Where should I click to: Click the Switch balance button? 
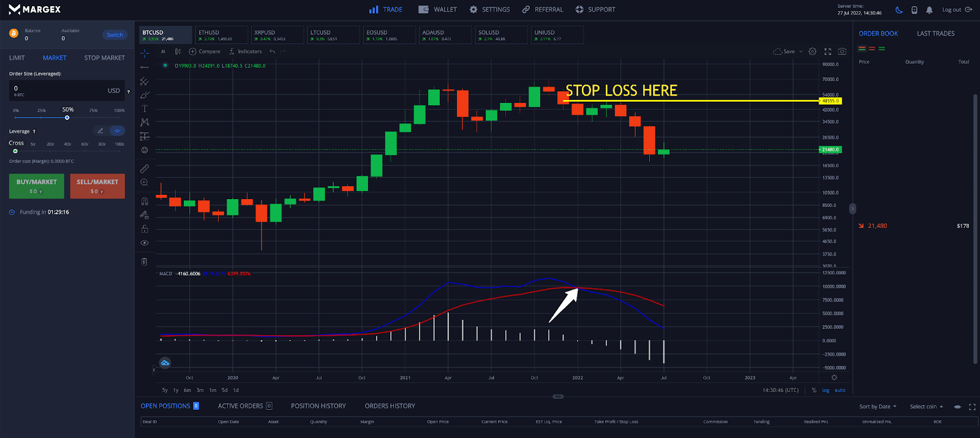115,35
